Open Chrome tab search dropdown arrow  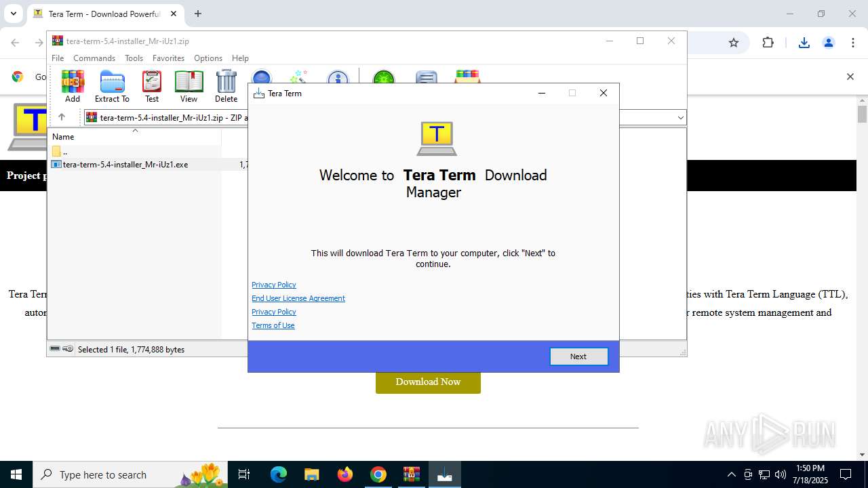pyautogui.click(x=13, y=14)
